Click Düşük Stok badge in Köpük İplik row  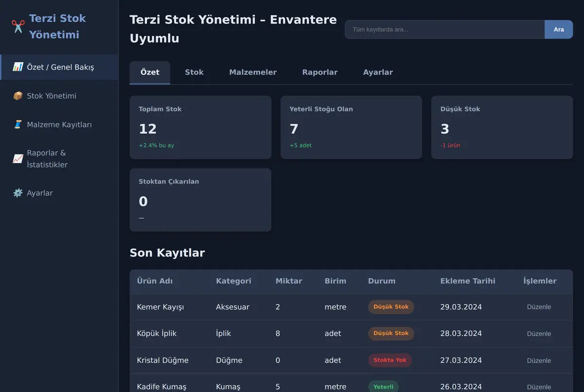pyautogui.click(x=391, y=334)
